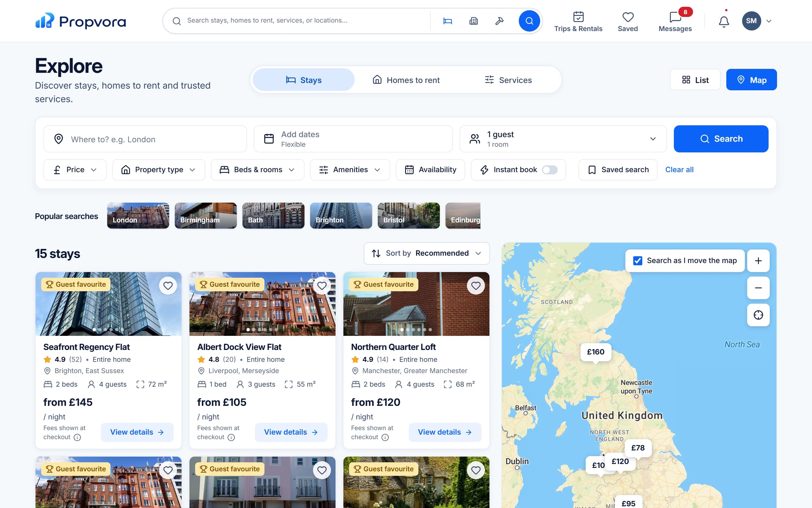This screenshot has width=812, height=508.
Task: Open the Availability filter
Action: 431,170
